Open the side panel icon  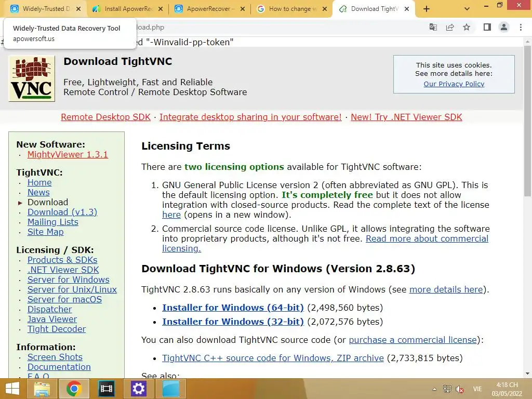pos(487,27)
